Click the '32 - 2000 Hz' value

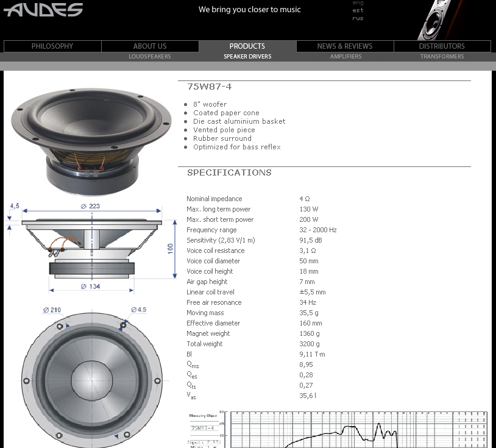[318, 230]
